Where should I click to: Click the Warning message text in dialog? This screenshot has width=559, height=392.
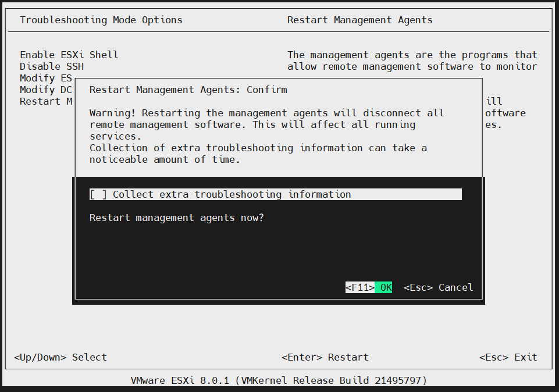click(266, 119)
